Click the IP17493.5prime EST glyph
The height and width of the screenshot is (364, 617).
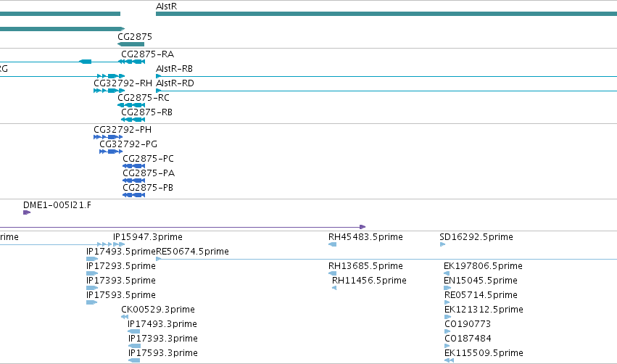coord(91,259)
